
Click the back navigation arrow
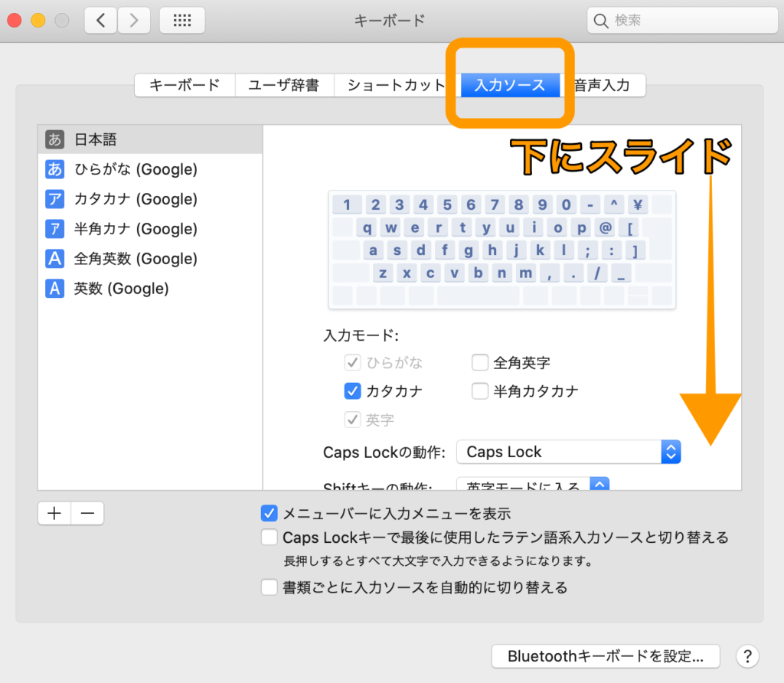point(101,21)
